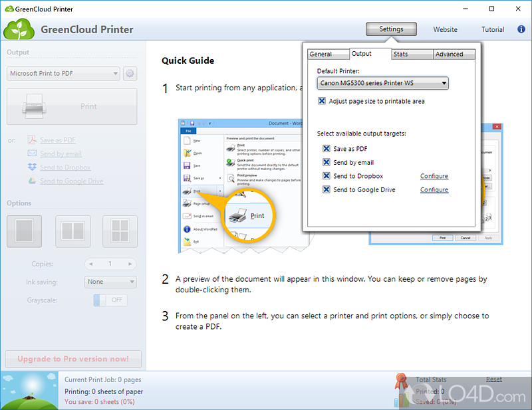Click Printing: 0 sheets of paper text
Screen dimensions: 532x410
[x=104, y=391]
